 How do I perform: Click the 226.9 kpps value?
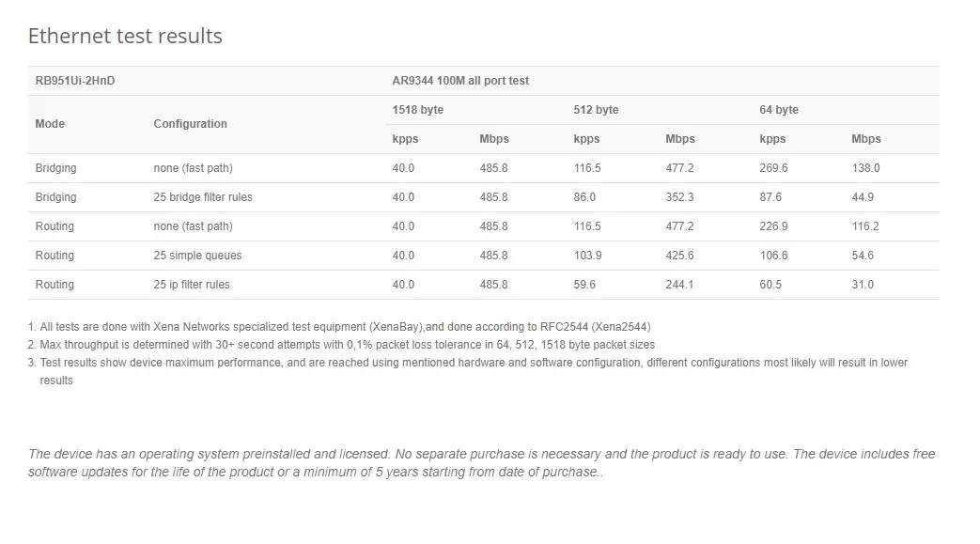pyautogui.click(x=773, y=226)
